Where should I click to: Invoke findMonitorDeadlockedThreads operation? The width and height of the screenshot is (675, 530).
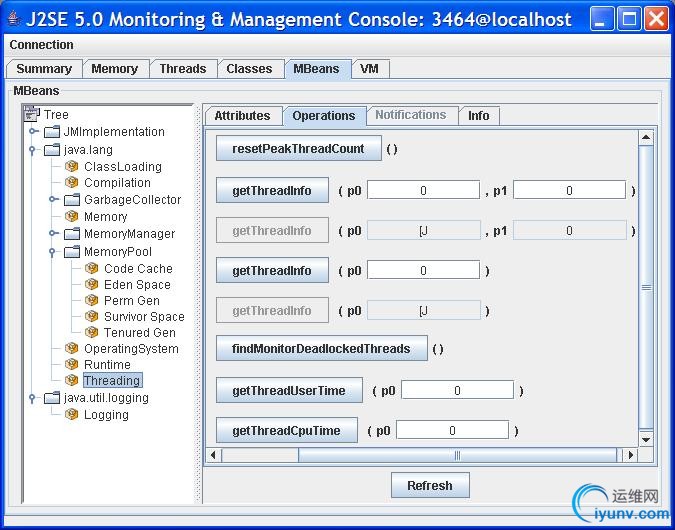click(x=322, y=348)
